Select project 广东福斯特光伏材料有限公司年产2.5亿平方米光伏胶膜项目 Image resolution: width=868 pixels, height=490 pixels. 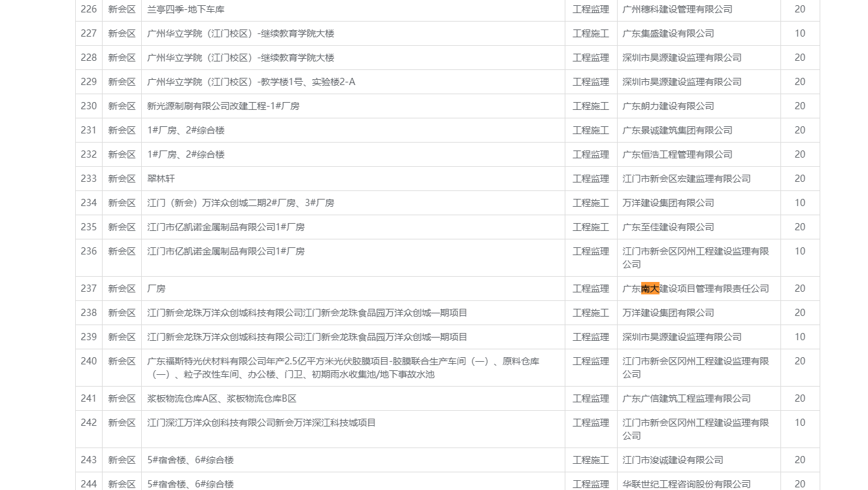click(343, 368)
